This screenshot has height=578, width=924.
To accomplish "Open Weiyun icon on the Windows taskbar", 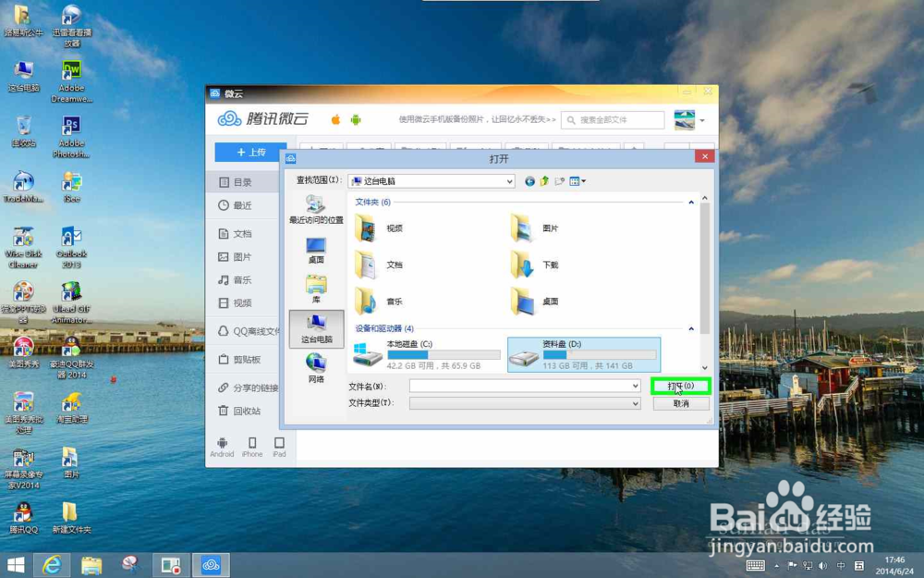I will click(211, 565).
